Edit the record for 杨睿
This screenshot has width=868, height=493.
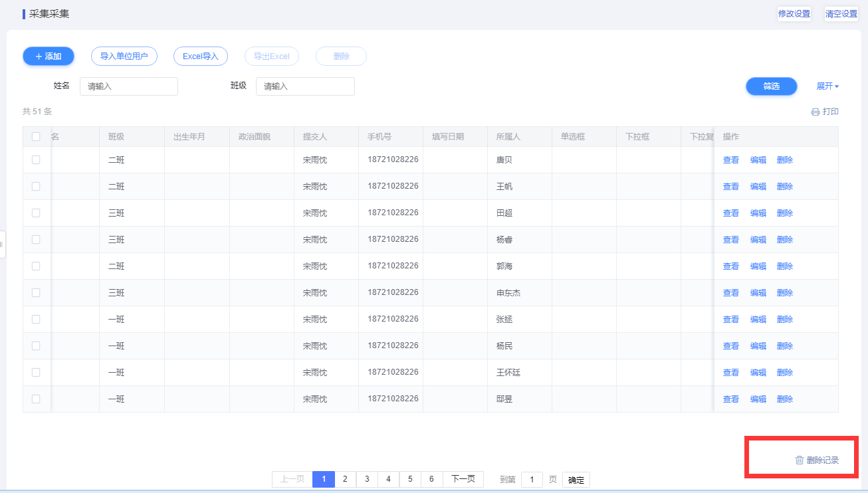[x=758, y=240]
